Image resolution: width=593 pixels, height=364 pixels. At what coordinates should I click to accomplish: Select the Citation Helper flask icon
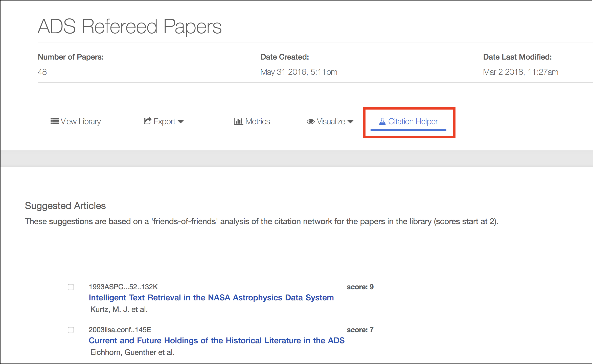click(382, 121)
